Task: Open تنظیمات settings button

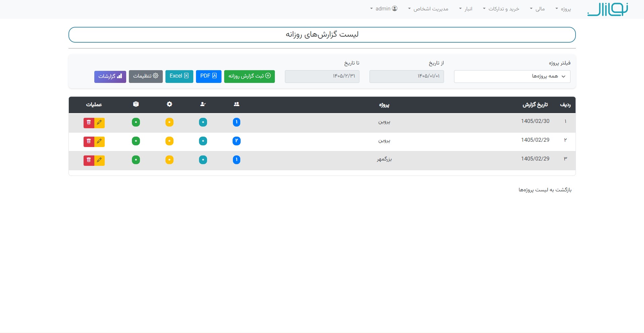Action: (x=146, y=77)
